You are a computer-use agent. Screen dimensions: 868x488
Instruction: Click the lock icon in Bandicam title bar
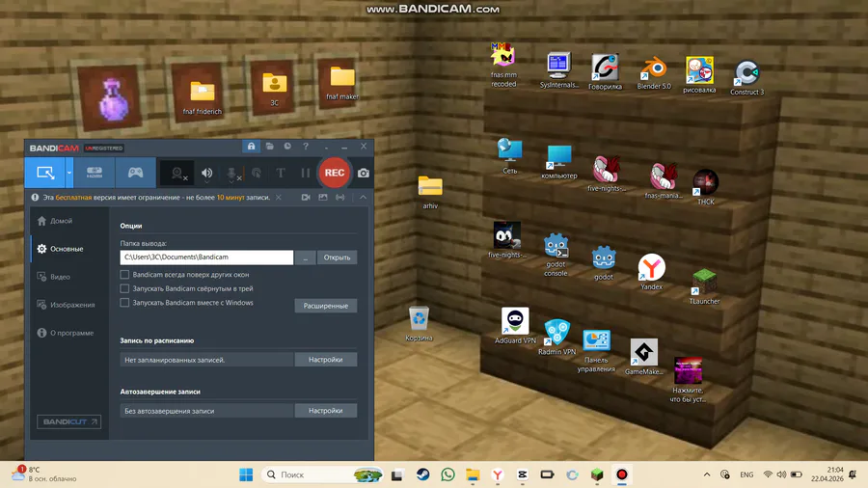pos(252,146)
